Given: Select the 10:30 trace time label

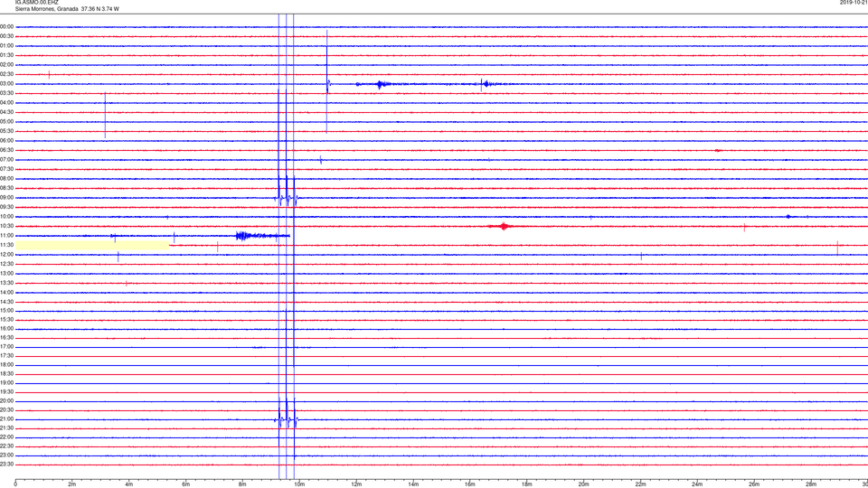Looking at the screenshot, I should point(6,226).
